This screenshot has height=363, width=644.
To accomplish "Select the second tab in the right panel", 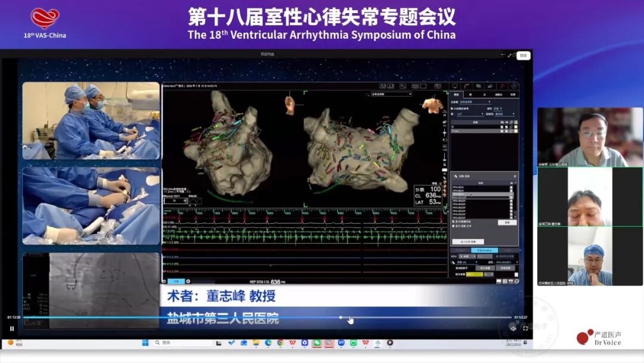I will pos(470,94).
